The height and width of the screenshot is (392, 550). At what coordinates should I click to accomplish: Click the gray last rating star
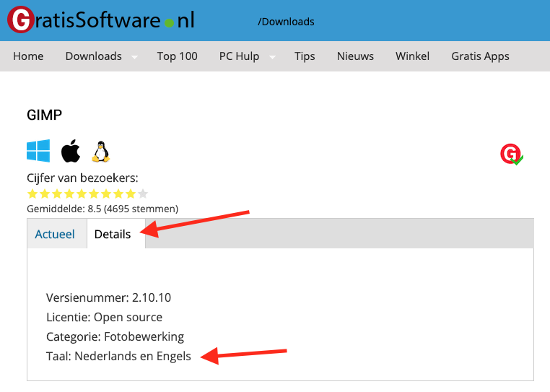pos(143,193)
